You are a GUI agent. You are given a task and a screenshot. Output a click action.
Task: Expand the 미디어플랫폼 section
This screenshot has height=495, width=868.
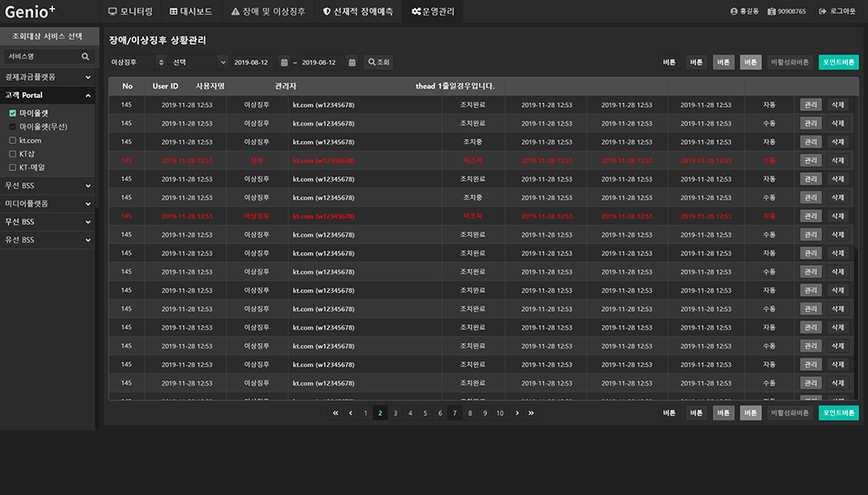tap(48, 204)
